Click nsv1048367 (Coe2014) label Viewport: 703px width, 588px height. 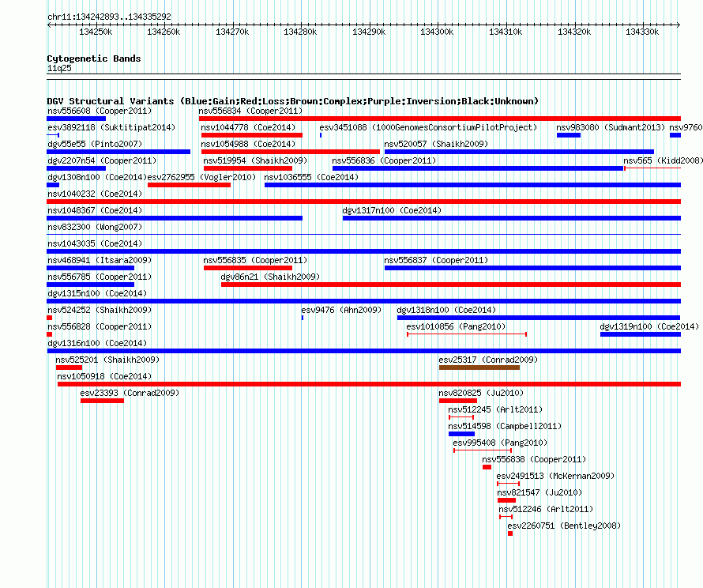tap(95, 210)
